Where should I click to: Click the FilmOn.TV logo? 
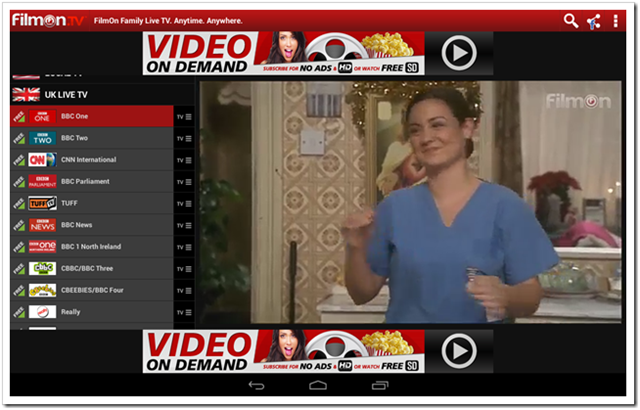(x=48, y=20)
